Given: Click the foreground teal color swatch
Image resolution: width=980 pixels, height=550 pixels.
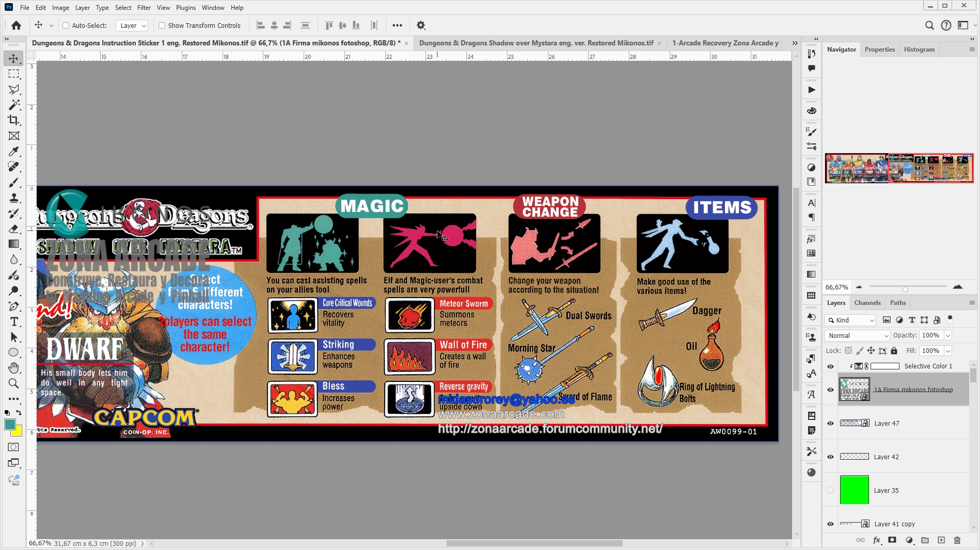Looking at the screenshot, I should [x=10, y=424].
